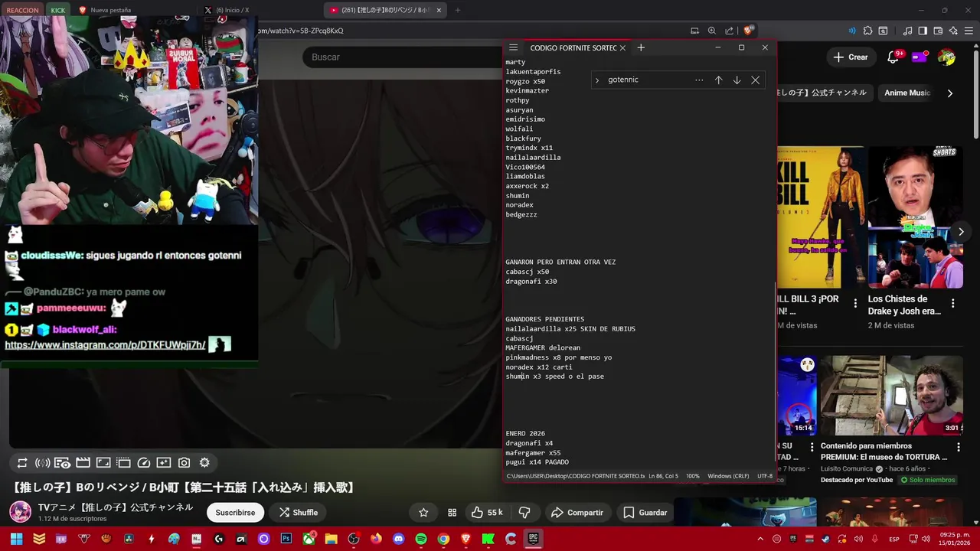Open Brave main hamburger menu
The image size is (980, 551).
[969, 31]
